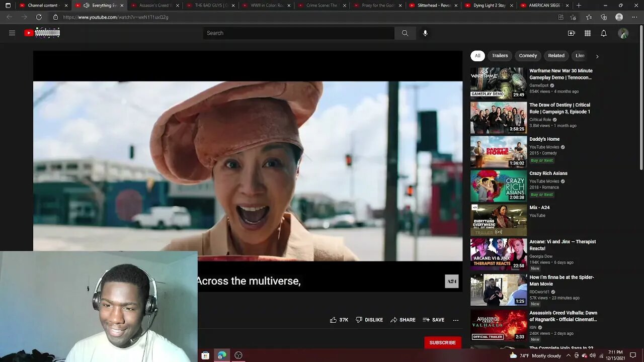Like the video with 37K thumbs up
The image size is (644, 362).
(339, 320)
